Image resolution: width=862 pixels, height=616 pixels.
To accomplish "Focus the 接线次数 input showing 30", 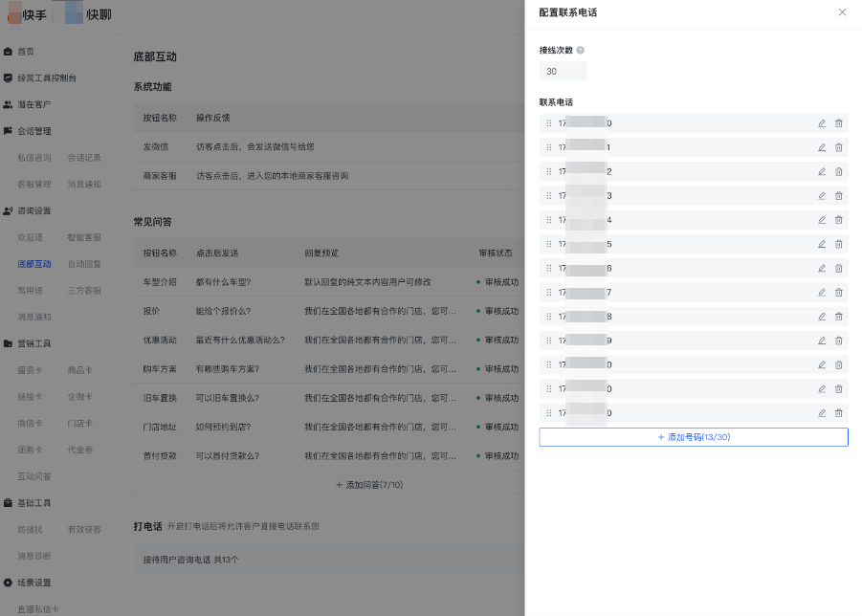I will [x=563, y=72].
